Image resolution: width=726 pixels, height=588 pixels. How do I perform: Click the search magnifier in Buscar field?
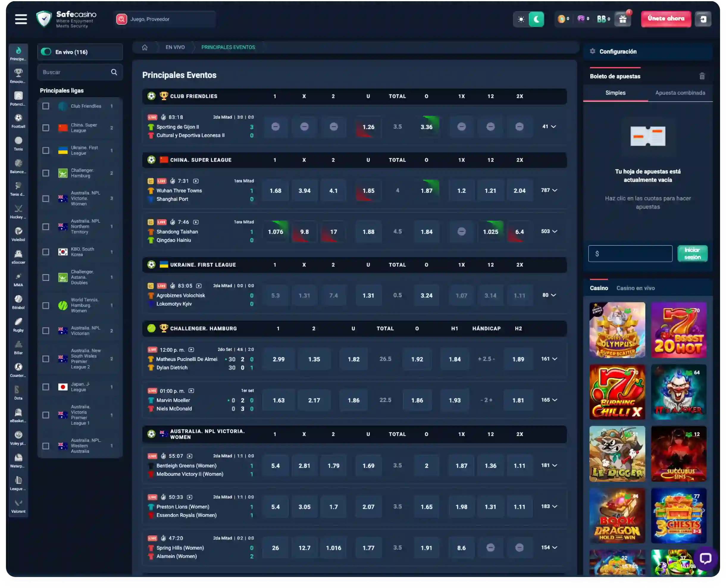point(114,72)
